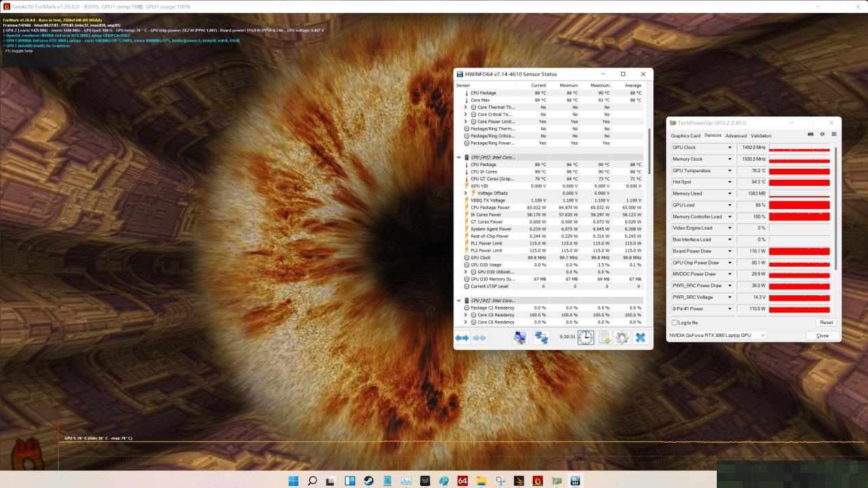Switch to Graphics Card tab in GPU-Z

pos(685,136)
